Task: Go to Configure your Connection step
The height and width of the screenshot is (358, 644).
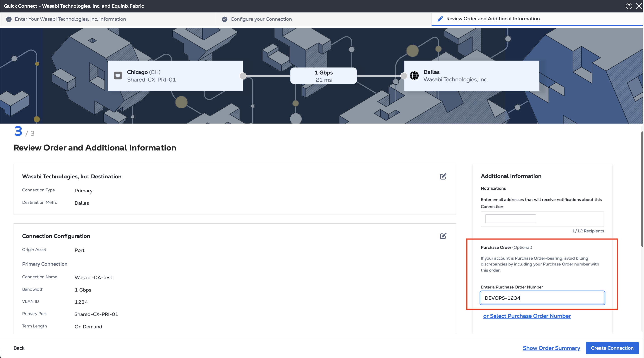Action: point(324,19)
